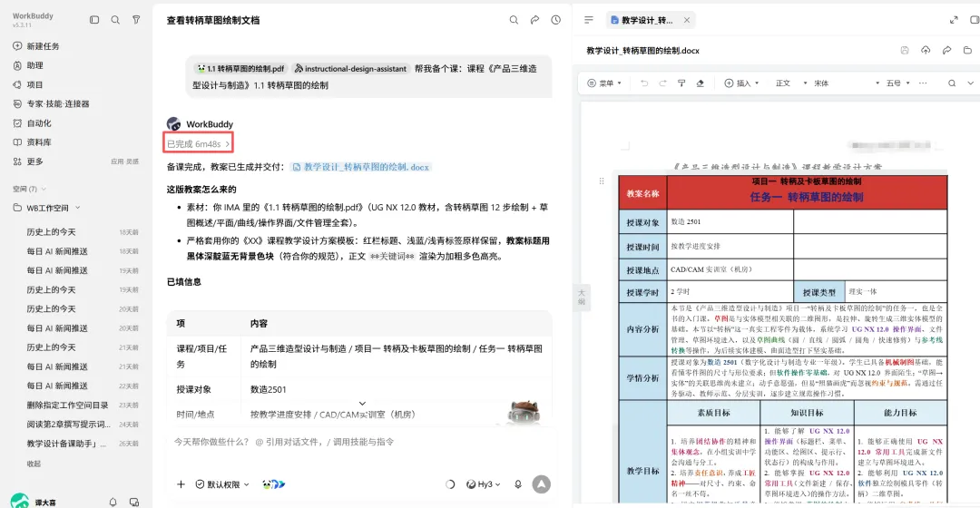The height and width of the screenshot is (508, 980).
Task: Click the instructional-design-assistant skill chip
Action: (350, 69)
